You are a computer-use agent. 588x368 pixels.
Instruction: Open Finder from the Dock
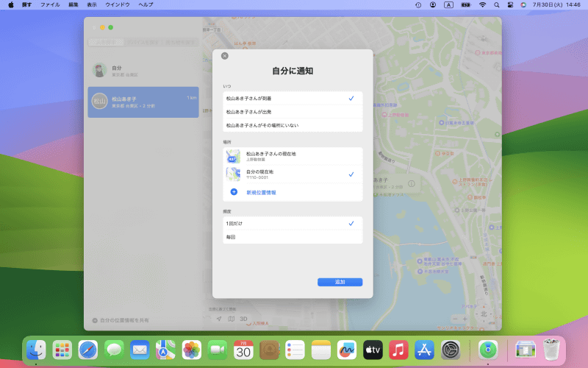point(36,350)
